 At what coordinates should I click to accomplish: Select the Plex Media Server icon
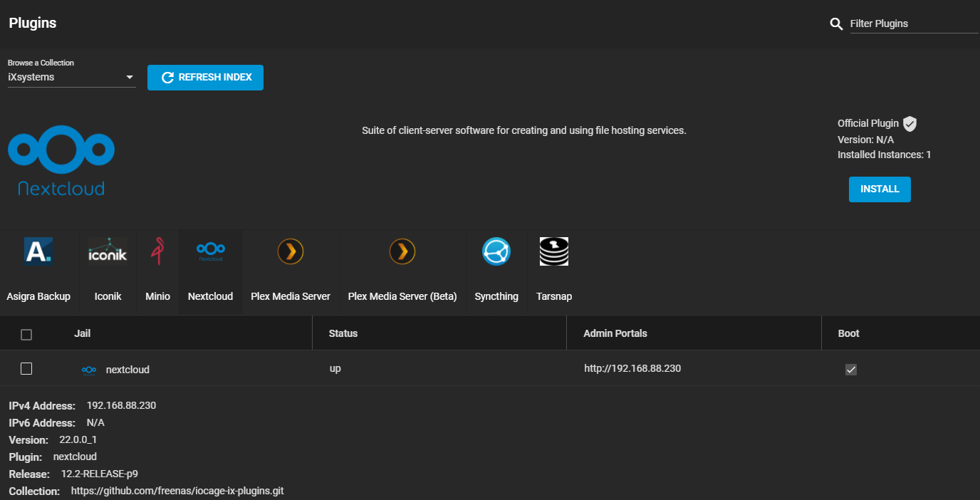(x=291, y=251)
